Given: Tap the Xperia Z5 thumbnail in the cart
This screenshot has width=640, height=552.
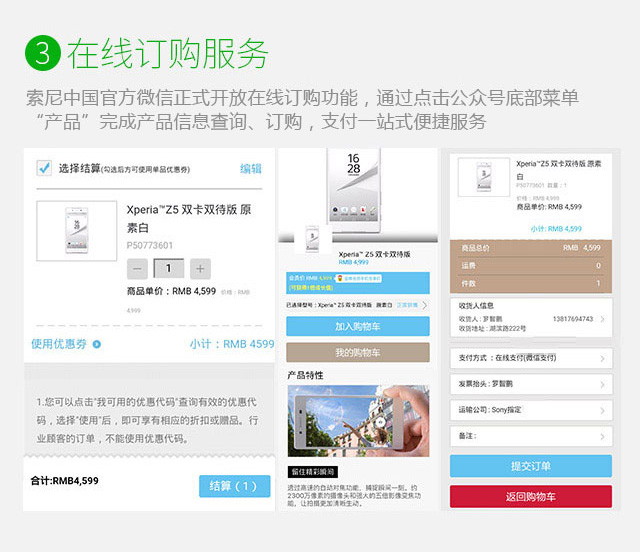Looking at the screenshot, I should [74, 230].
